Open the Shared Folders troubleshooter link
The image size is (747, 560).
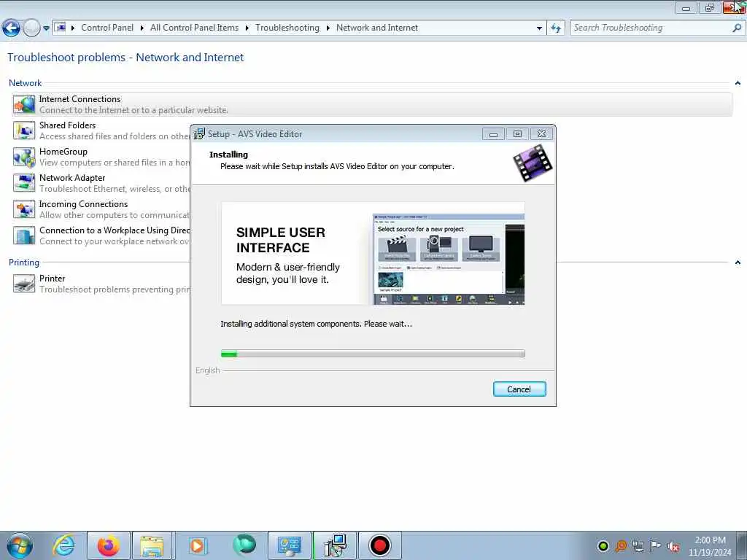(67, 125)
